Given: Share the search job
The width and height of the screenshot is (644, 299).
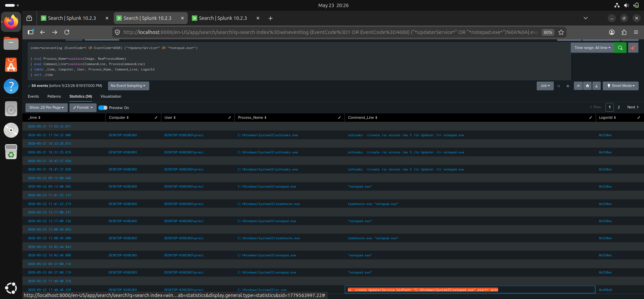Looking at the screenshot, I should 578,86.
